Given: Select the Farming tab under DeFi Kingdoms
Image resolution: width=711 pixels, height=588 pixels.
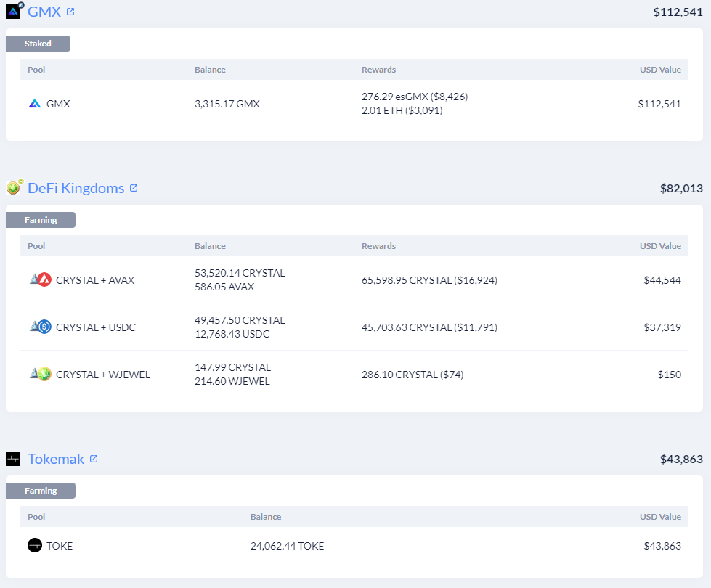Looking at the screenshot, I should [x=41, y=220].
